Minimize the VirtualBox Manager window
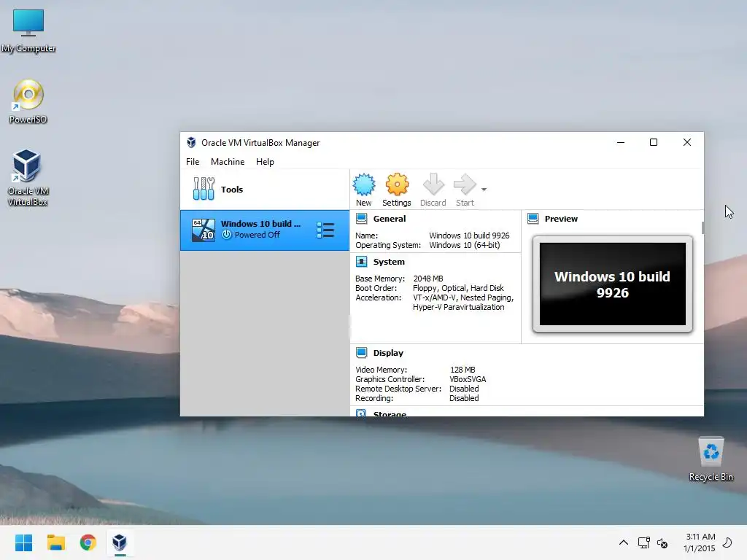Image resolution: width=747 pixels, height=560 pixels. tap(621, 142)
